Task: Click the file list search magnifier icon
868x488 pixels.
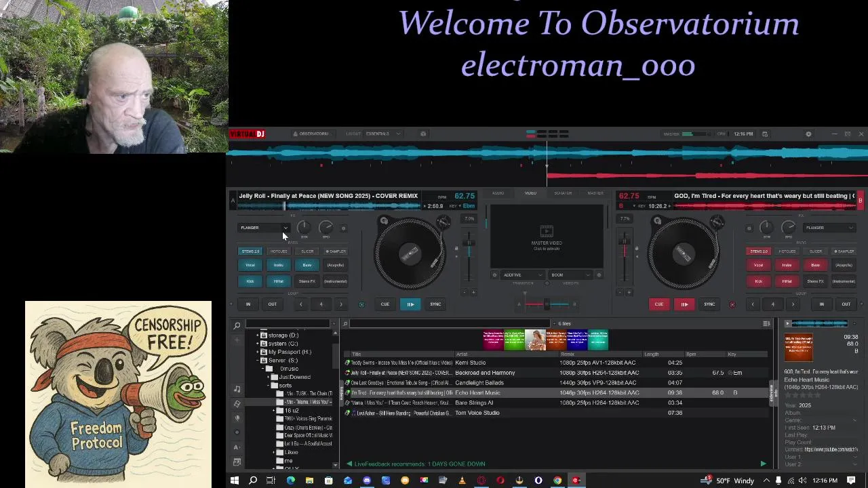Action: [x=344, y=324]
